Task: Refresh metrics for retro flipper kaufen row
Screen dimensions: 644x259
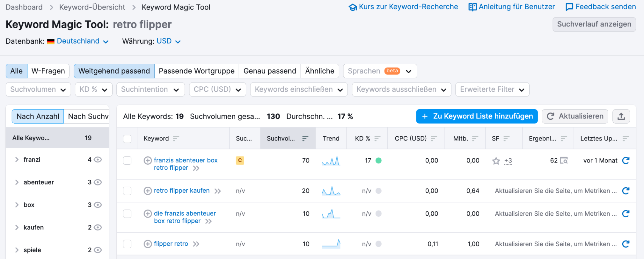Action: point(626,191)
